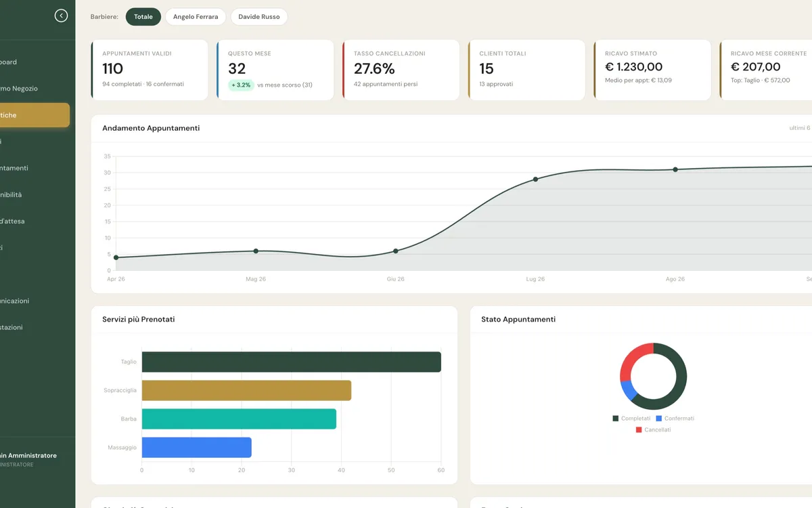The height and width of the screenshot is (508, 812).
Task: Click the '42 appuntamenti persi' text
Action: click(386, 84)
